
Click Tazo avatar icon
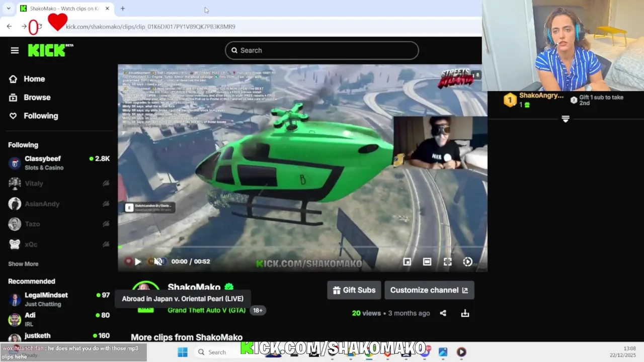pyautogui.click(x=15, y=224)
